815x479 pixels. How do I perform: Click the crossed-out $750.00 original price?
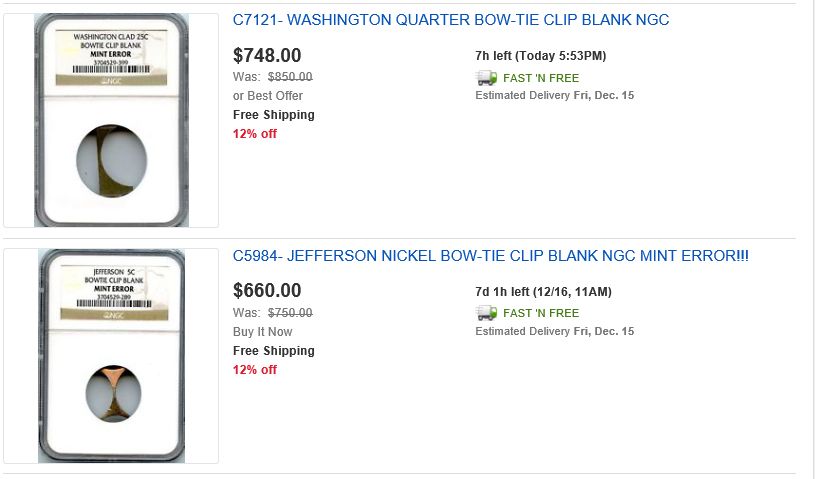tap(290, 313)
